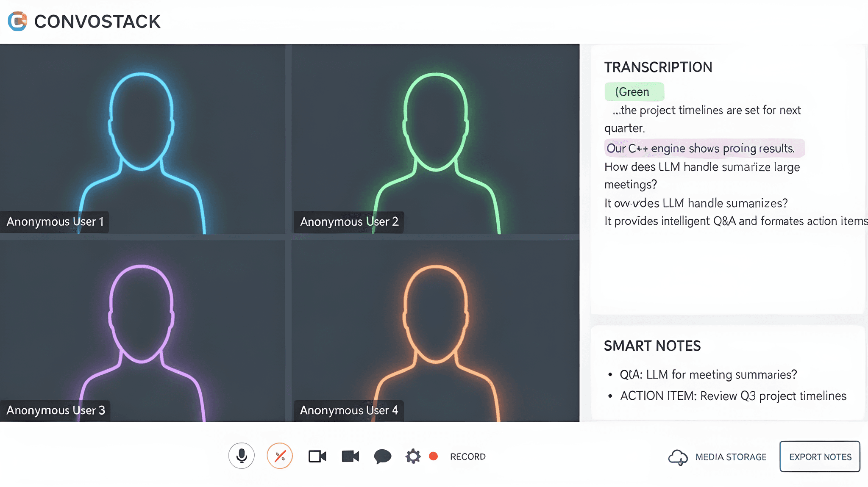This screenshot has width=868, height=487.
Task: Click the SMART NOTES panel heading
Action: (x=652, y=346)
